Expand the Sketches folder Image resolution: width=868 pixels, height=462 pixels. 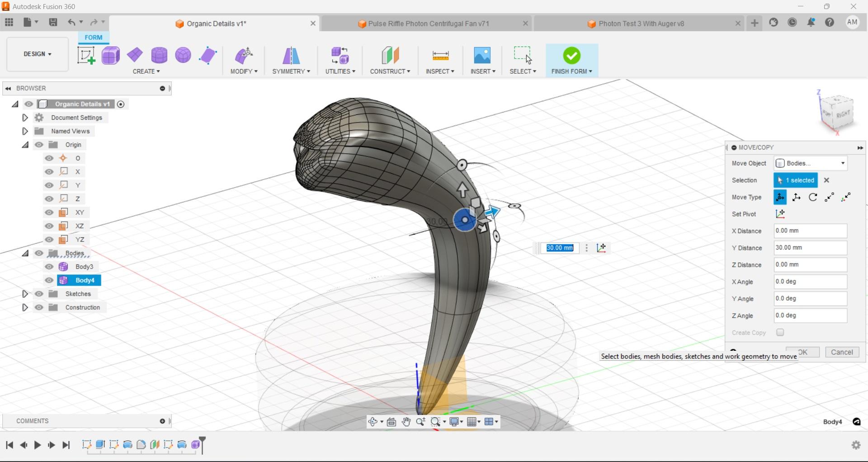pyautogui.click(x=25, y=294)
